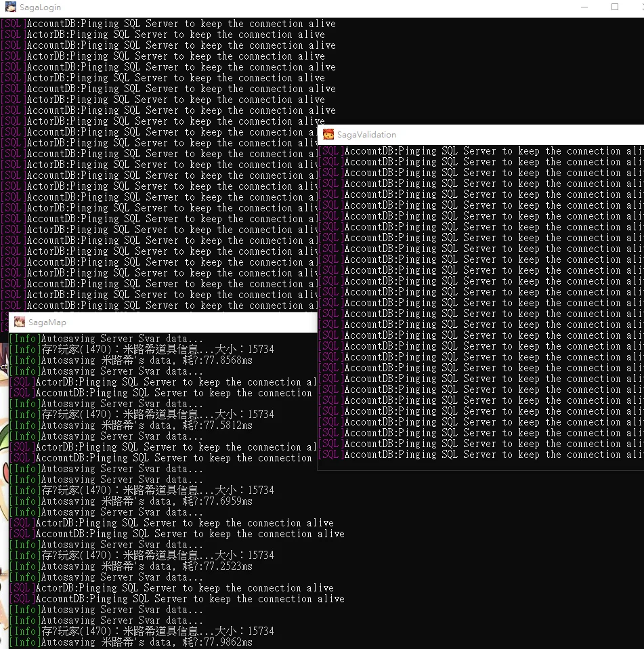644x649 pixels.
Task: Click the SagaMap title bar text
Action: click(47, 322)
